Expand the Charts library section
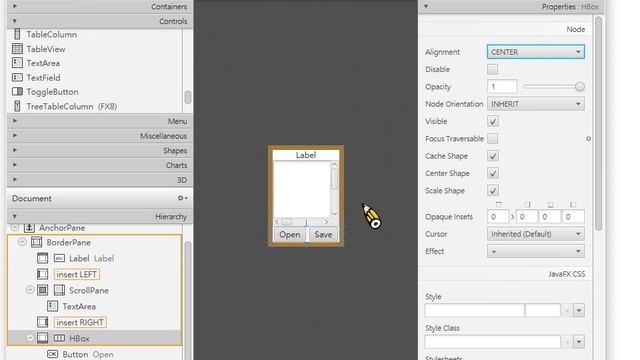The height and width of the screenshot is (360, 640). [15, 165]
